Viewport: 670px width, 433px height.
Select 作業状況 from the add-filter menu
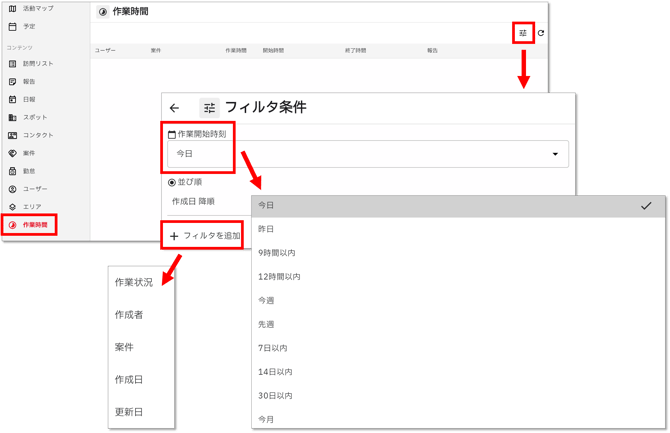pos(134,283)
